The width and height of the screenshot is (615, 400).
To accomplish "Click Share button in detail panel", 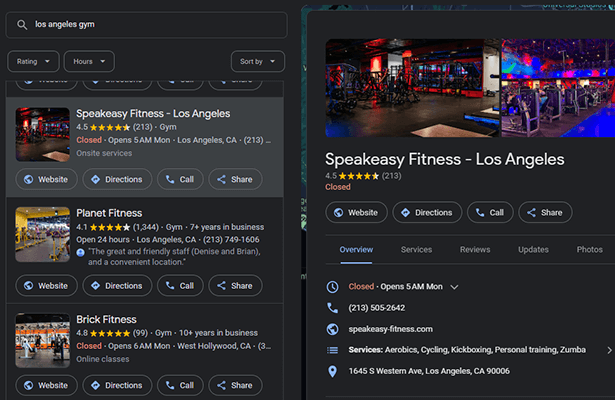I will click(545, 213).
